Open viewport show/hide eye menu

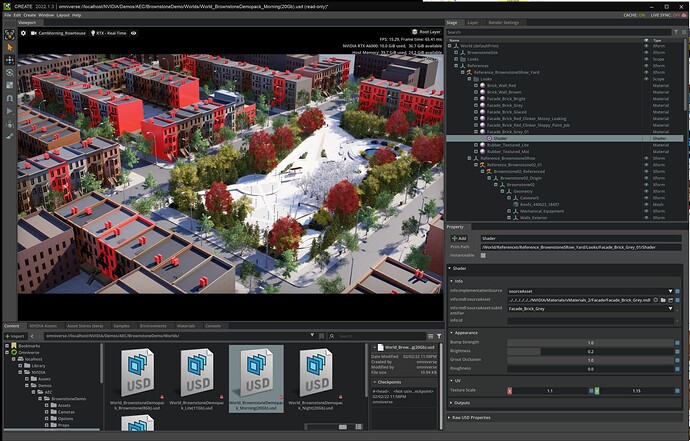[x=133, y=33]
